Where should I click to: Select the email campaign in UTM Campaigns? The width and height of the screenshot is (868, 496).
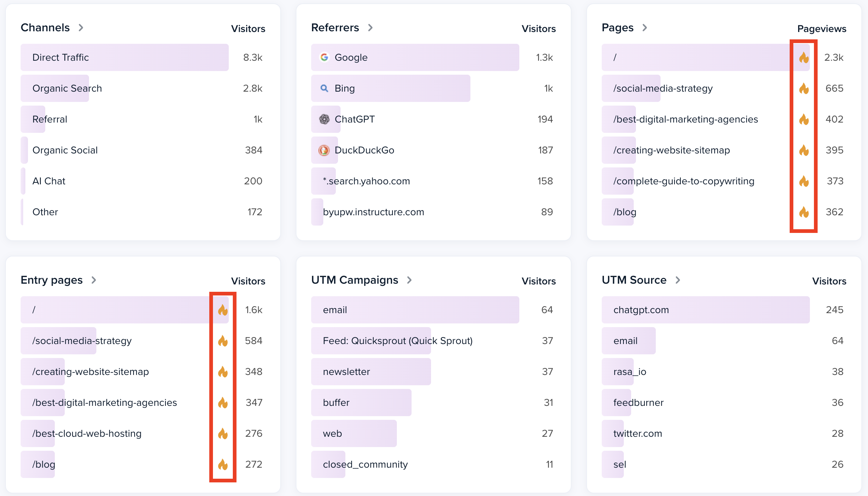[415, 310]
